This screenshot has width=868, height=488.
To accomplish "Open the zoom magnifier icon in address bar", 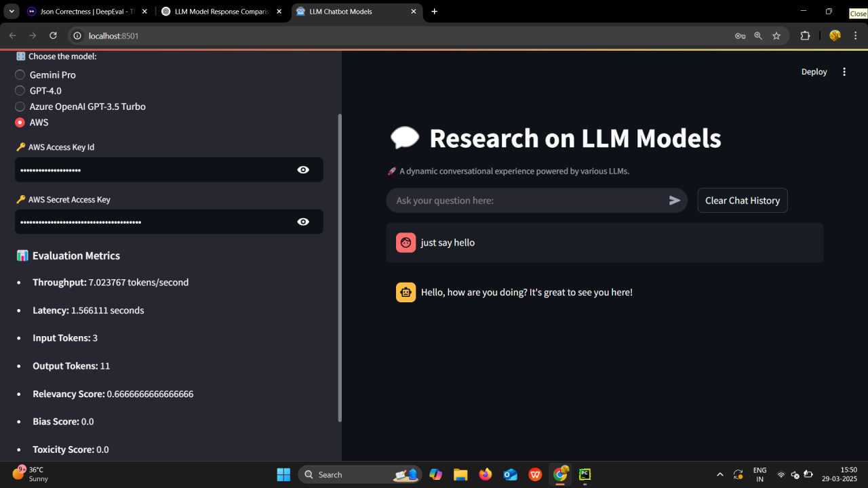I will tap(758, 36).
